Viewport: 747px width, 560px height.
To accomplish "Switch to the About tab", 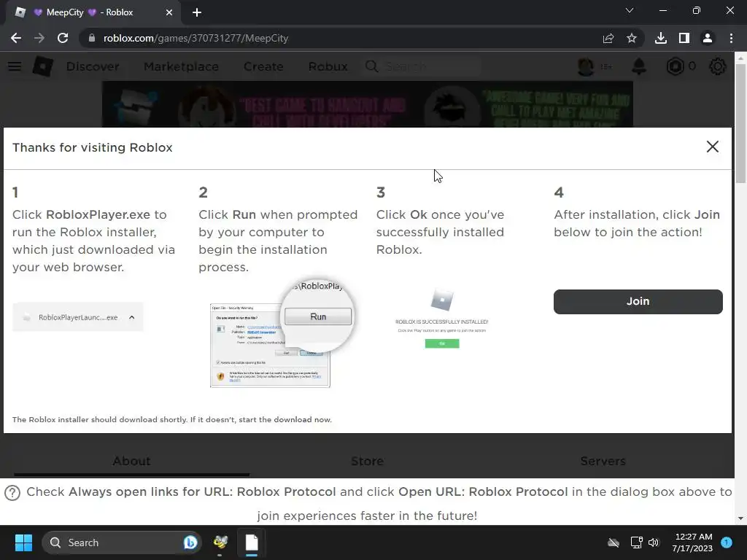I will click(x=131, y=461).
